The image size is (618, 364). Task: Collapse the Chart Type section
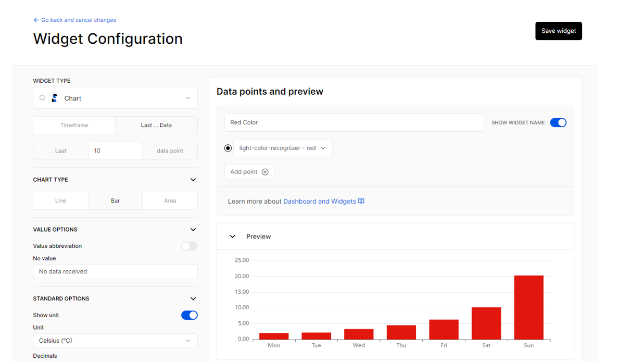coord(193,180)
